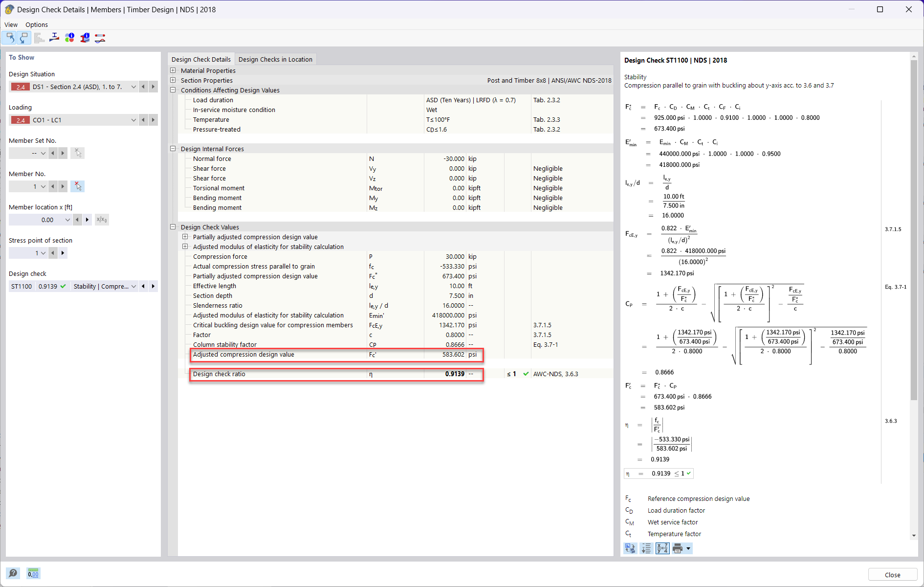Toggle the formula display x/y=7/4 button
Viewport: 924px width, 587px height.
pyautogui.click(x=662, y=548)
